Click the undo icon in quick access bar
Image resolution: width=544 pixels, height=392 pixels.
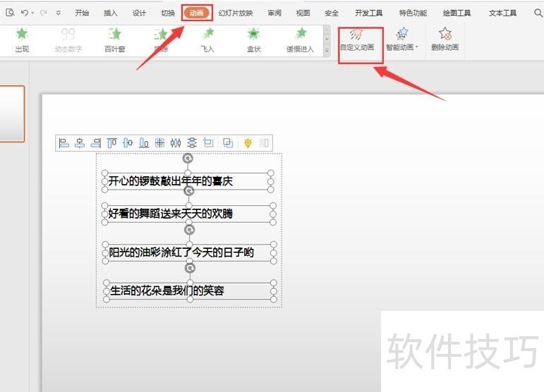tap(24, 13)
